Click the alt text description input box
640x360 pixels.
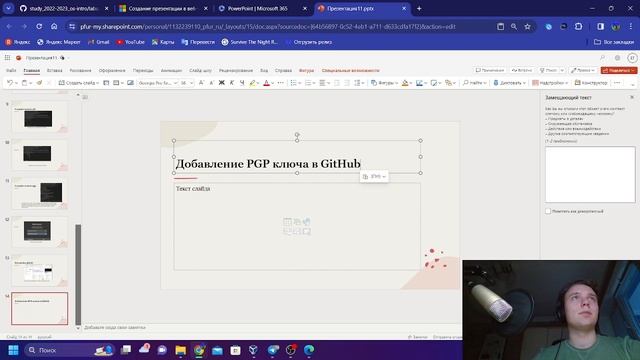point(590,174)
